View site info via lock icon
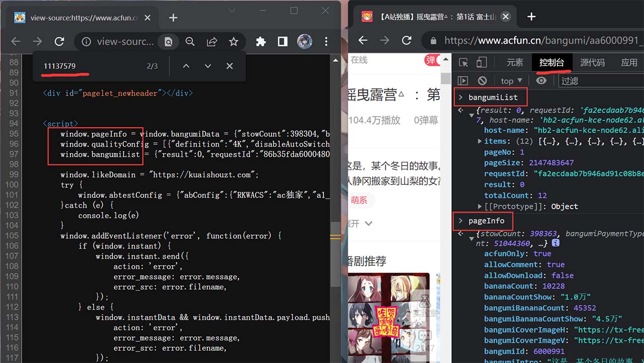The height and width of the screenshot is (363, 644). (433, 41)
